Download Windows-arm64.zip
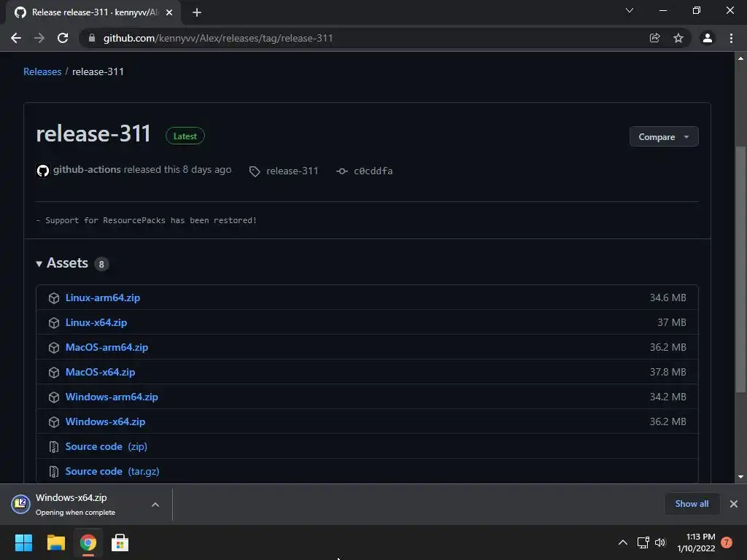747x560 pixels. tap(112, 397)
